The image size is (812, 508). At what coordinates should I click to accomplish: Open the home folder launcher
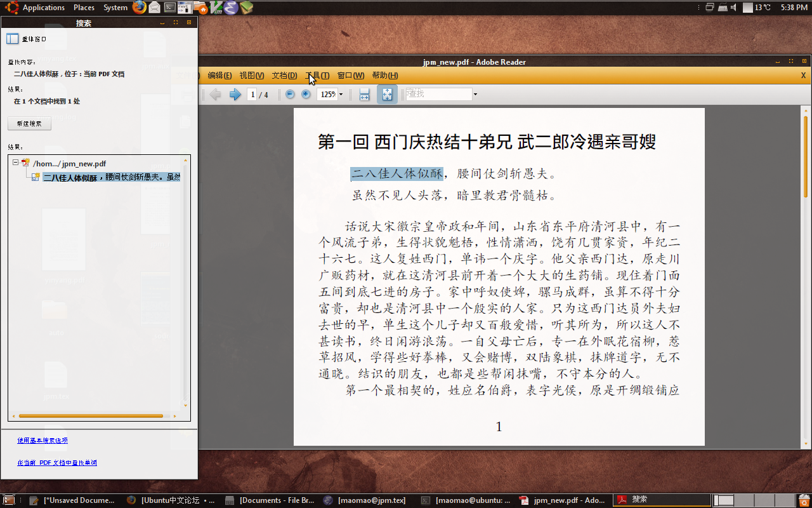click(x=200, y=8)
